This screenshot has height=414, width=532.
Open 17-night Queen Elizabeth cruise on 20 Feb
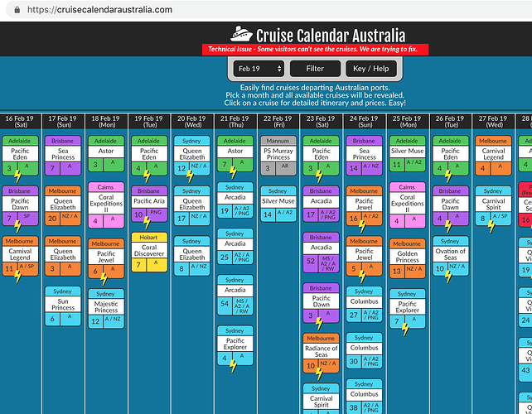(192, 206)
